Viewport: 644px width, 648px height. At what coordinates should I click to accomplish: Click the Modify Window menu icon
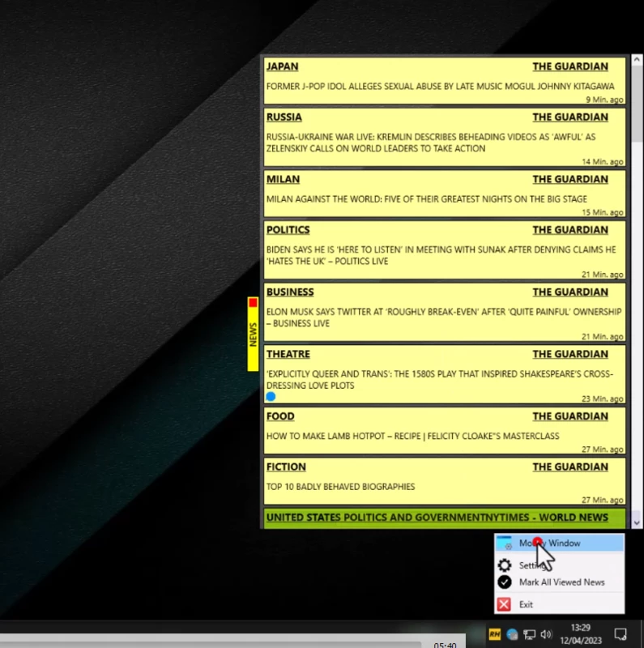[505, 543]
